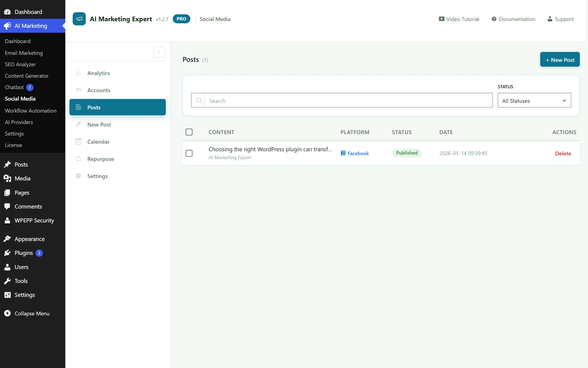The height and width of the screenshot is (368, 588).
Task: Open Content Generator submenu item
Action: click(27, 76)
